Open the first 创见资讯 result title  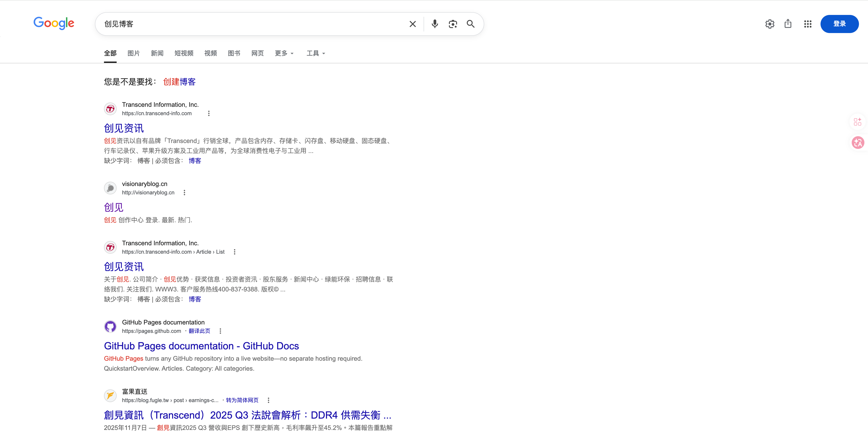[124, 128]
